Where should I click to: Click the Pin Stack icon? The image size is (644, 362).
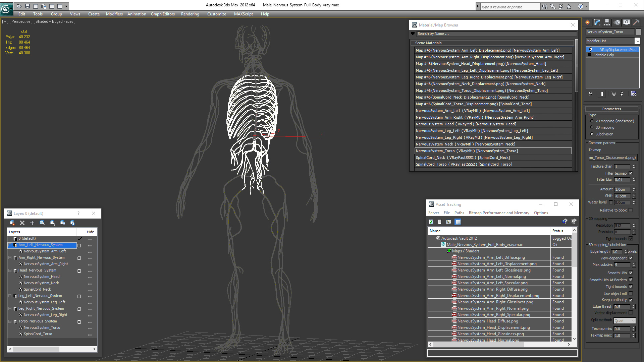point(590,94)
